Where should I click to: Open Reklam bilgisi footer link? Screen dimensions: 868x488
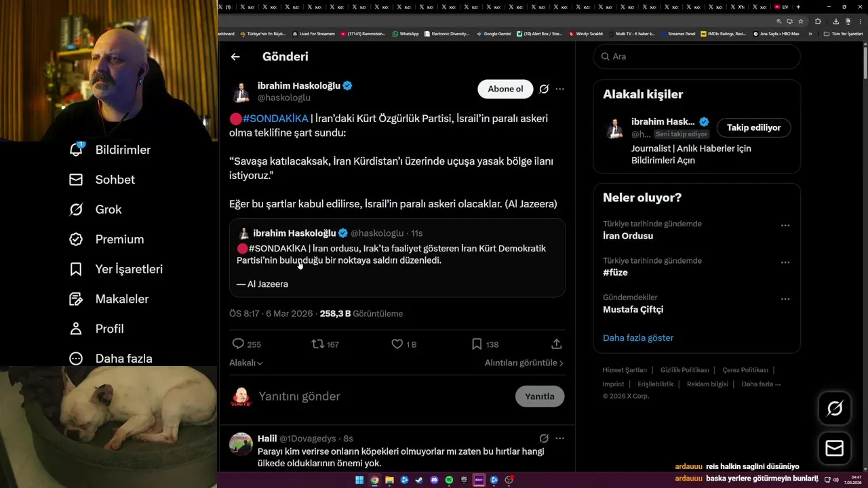coord(707,384)
